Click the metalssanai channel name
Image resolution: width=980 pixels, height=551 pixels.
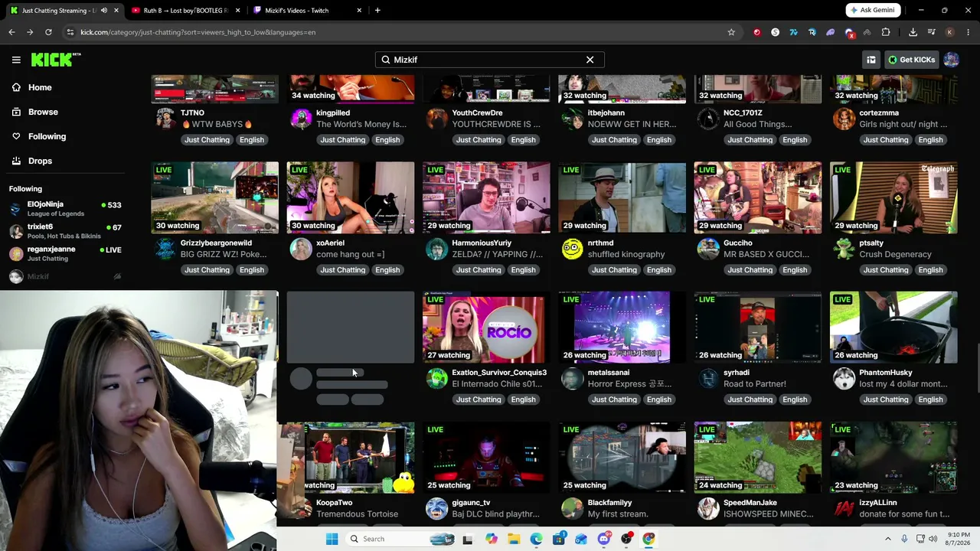609,373
